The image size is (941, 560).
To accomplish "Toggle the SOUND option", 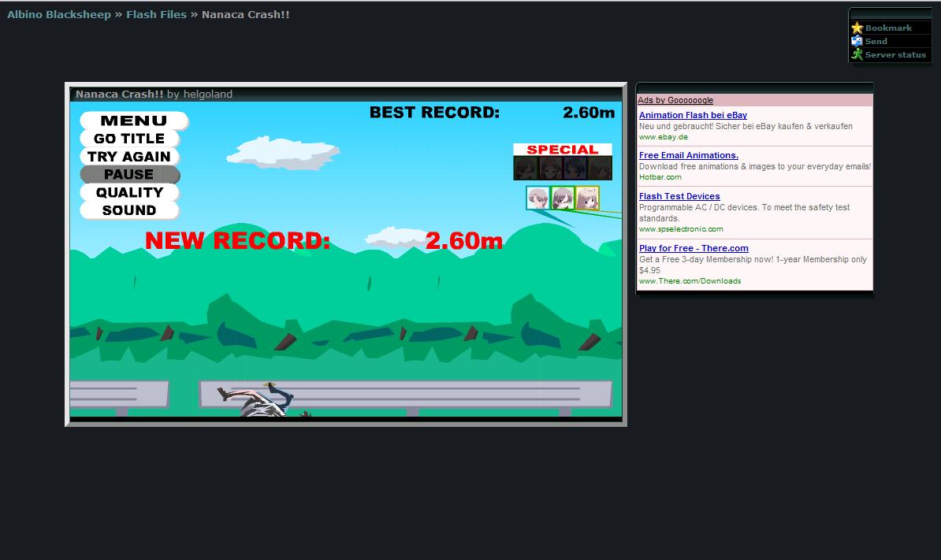I will click(129, 210).
